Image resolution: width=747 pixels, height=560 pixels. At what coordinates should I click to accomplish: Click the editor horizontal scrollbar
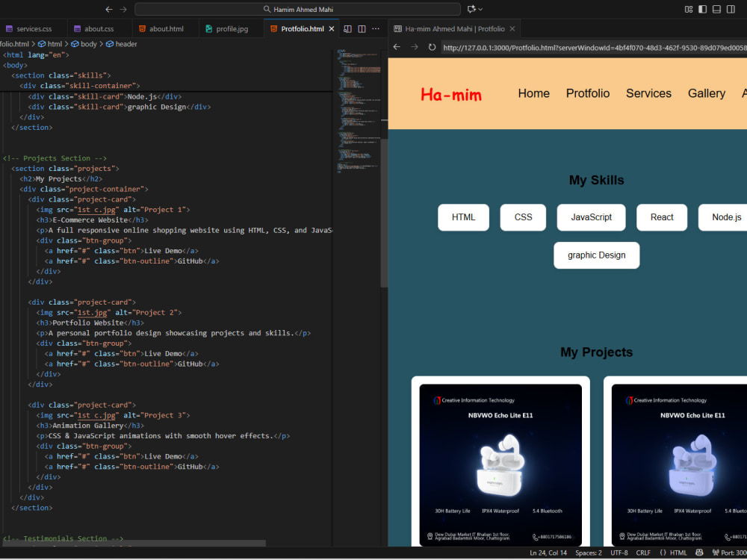pyautogui.click(x=134, y=544)
